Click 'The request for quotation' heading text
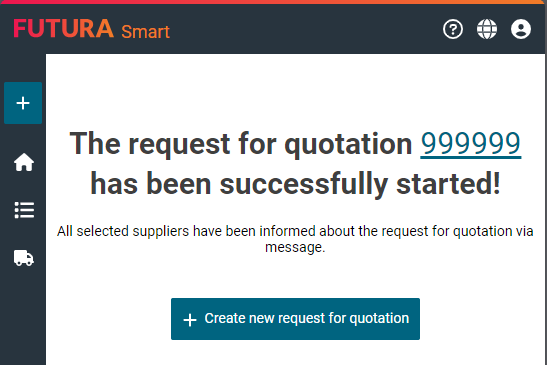This screenshot has width=547, height=365. [x=241, y=144]
